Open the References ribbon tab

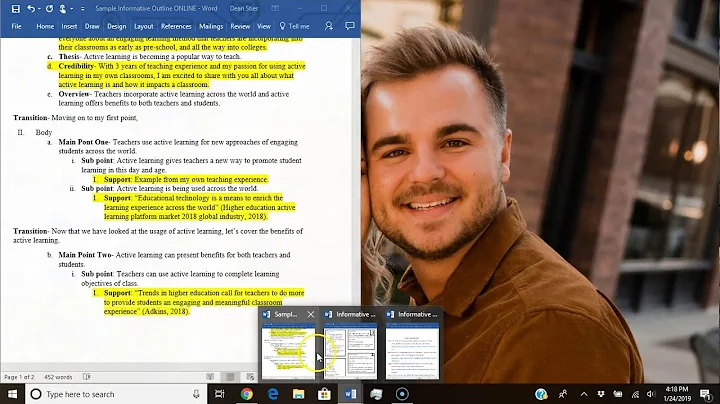[x=176, y=26]
